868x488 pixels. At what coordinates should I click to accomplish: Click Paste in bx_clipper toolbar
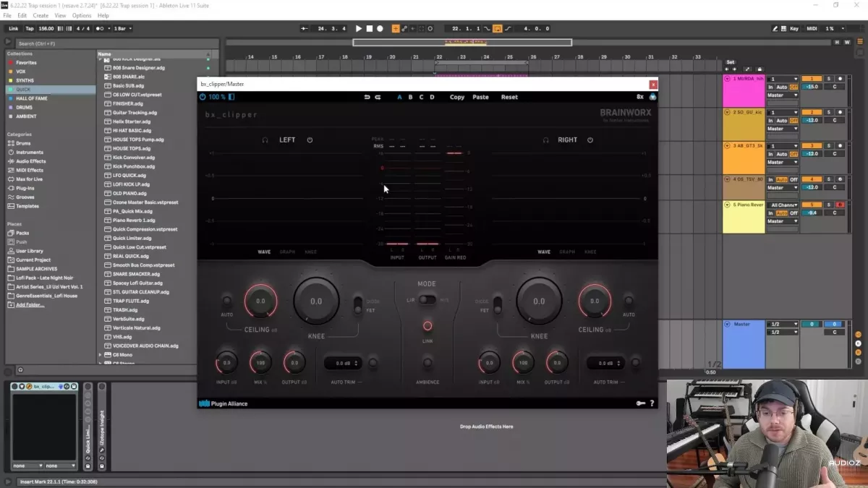pos(480,97)
